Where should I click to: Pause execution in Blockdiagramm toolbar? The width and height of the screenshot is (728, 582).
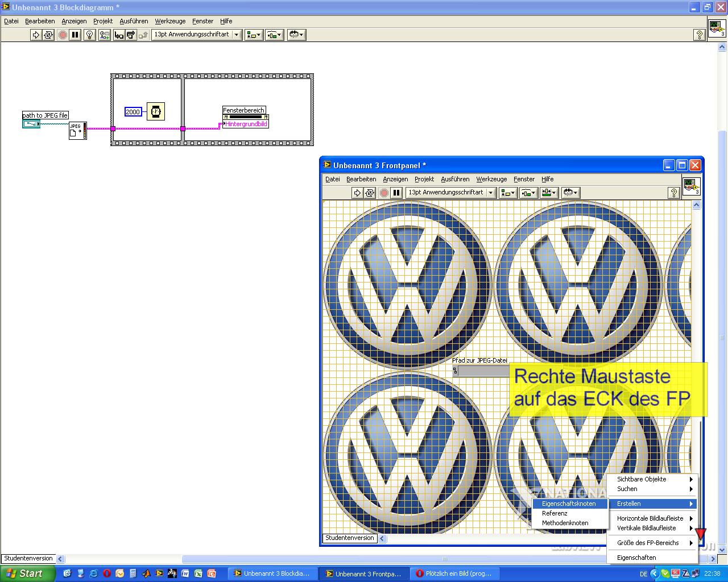(75, 35)
